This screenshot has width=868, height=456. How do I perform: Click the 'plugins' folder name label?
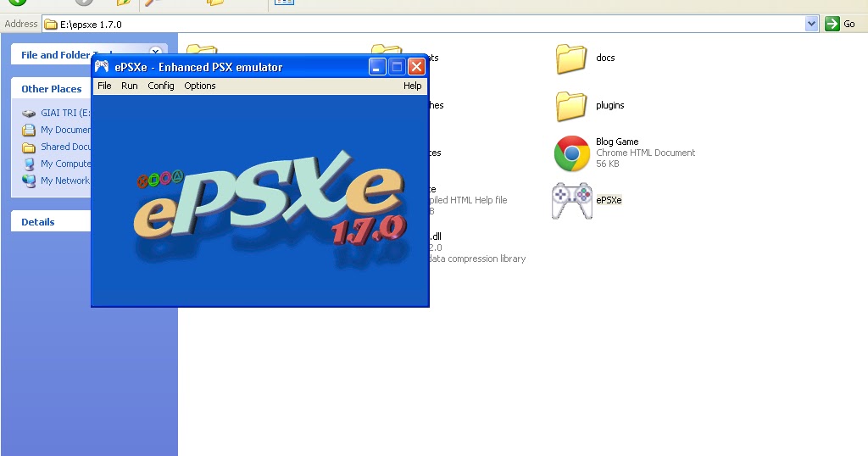(x=610, y=105)
